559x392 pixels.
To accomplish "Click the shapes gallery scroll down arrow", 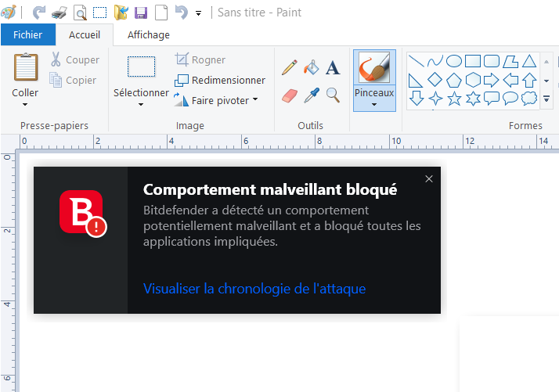I will coord(546,81).
